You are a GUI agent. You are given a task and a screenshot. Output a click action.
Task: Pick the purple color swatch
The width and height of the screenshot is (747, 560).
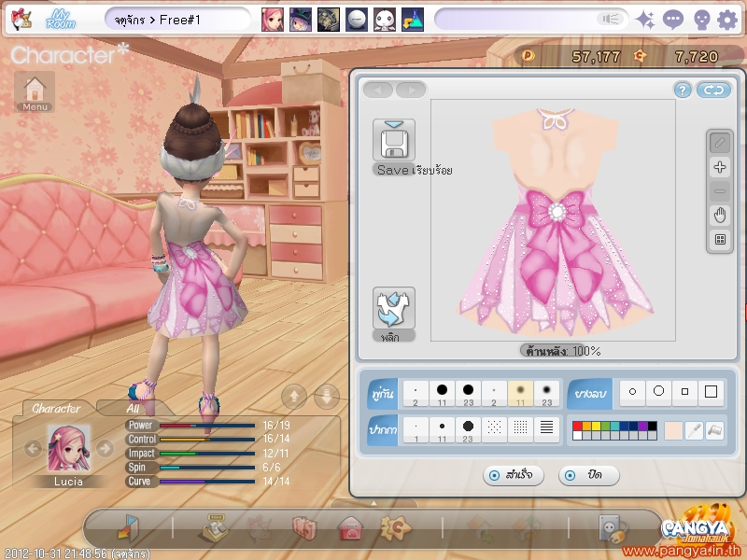click(642, 426)
